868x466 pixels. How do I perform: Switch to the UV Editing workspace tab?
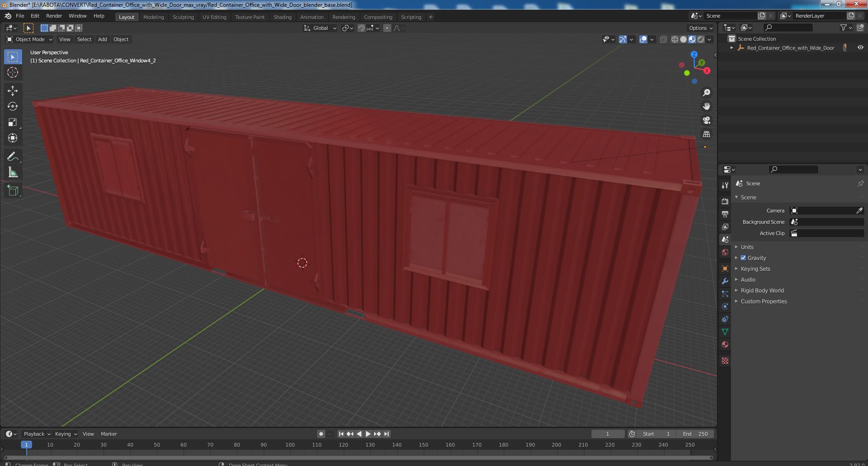pyautogui.click(x=214, y=17)
